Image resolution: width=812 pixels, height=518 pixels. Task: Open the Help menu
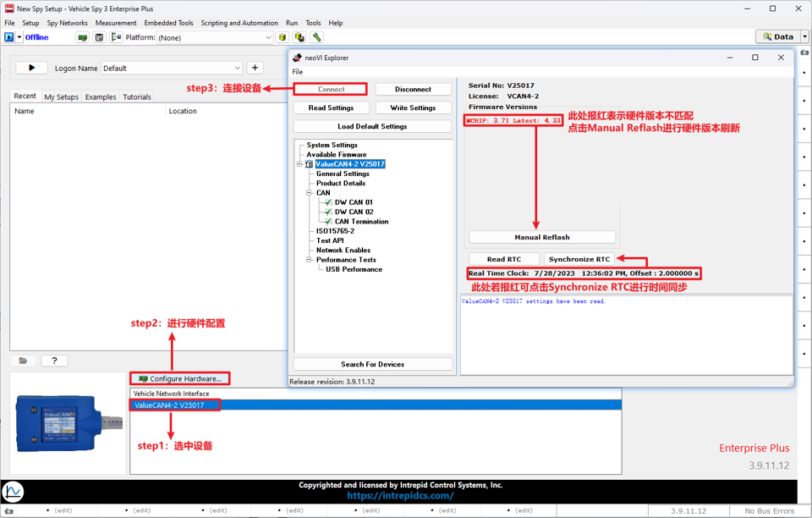click(x=336, y=23)
